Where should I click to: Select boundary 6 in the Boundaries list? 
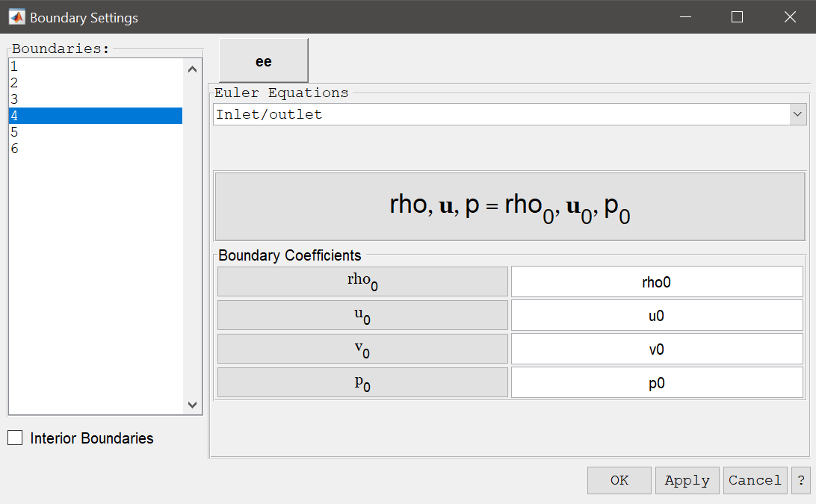96,149
